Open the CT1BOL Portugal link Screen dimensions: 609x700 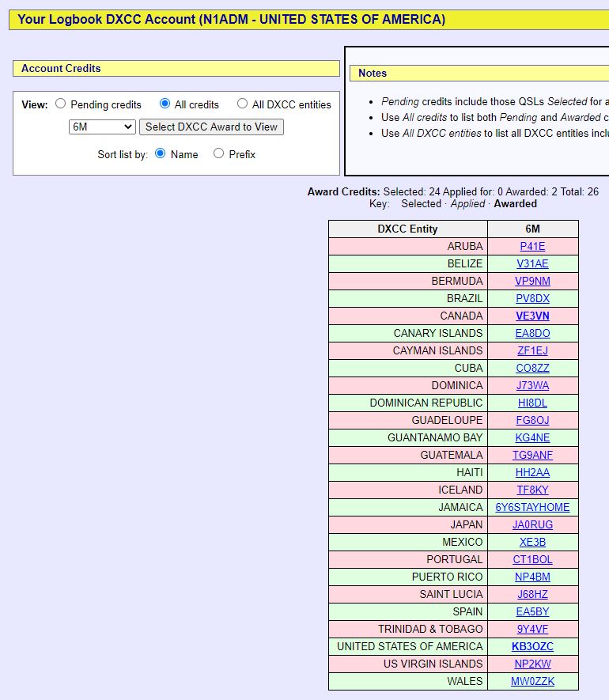tap(532, 560)
